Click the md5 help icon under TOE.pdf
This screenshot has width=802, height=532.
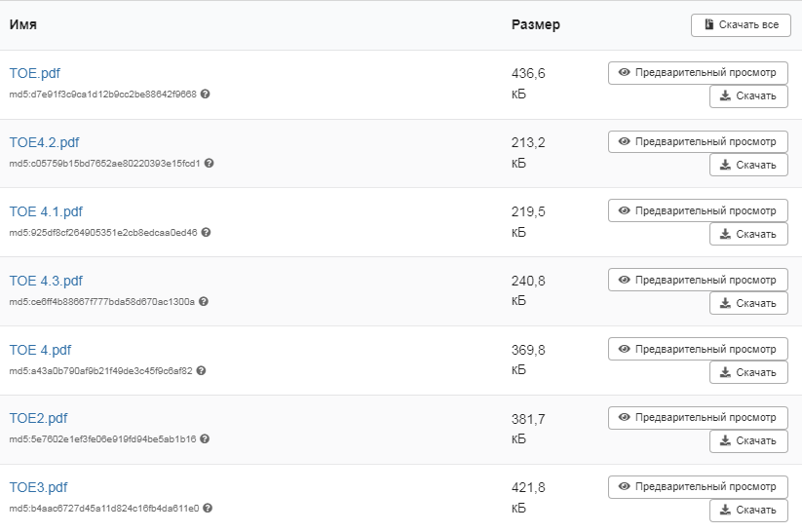click(206, 95)
